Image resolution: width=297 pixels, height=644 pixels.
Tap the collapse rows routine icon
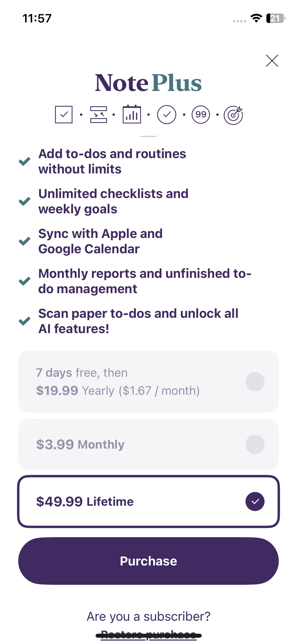coord(98,114)
